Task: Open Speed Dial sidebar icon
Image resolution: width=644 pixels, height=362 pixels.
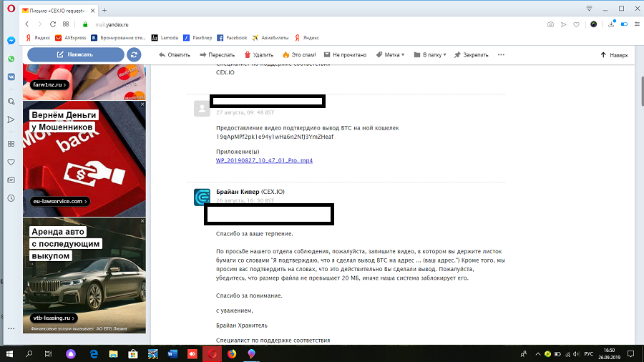Action: pyautogui.click(x=11, y=144)
